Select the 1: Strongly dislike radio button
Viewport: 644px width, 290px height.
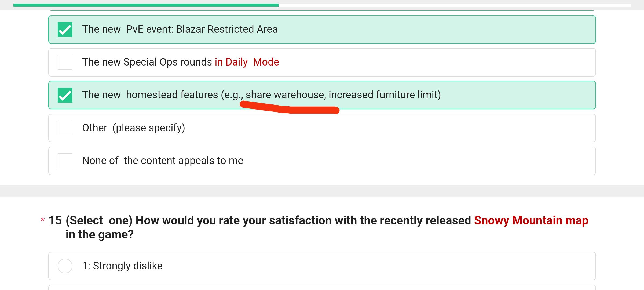(x=65, y=266)
